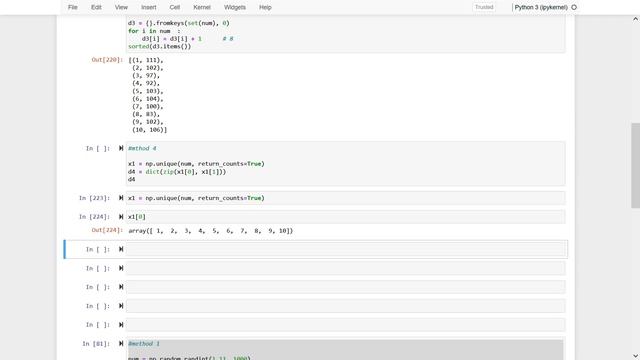Run cell In [224] with run icon
The image size is (640, 360).
pos(121,217)
